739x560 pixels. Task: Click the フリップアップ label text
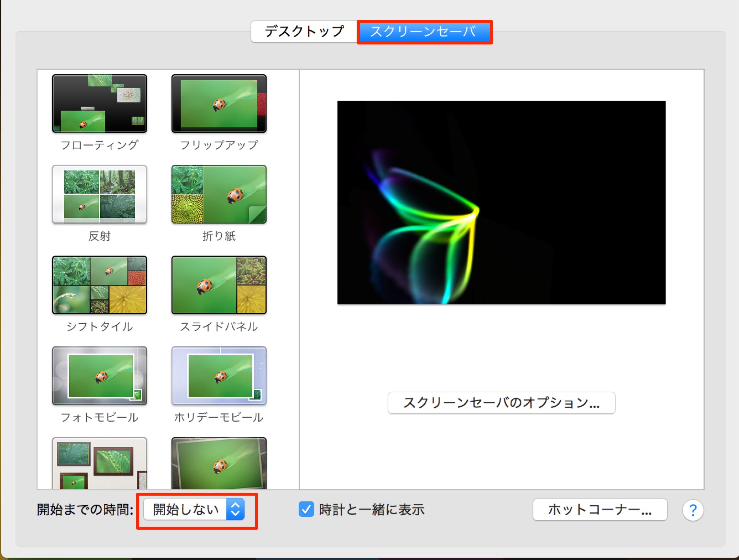point(219,145)
